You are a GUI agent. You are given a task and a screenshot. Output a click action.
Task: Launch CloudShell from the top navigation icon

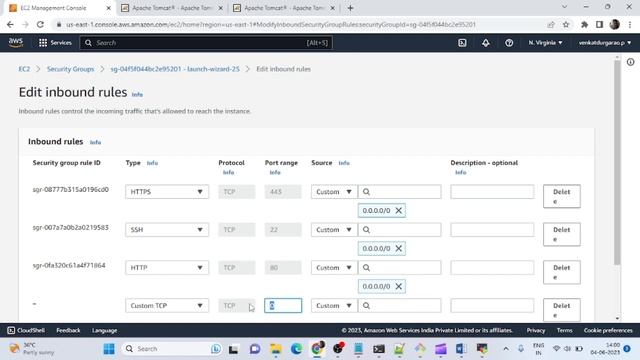pyautogui.click(x=462, y=42)
